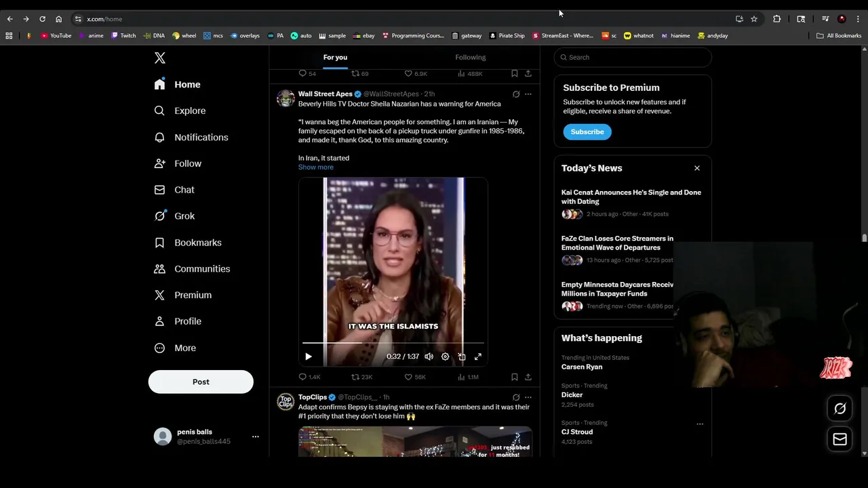
Task: Click the Post button
Action: (x=201, y=382)
